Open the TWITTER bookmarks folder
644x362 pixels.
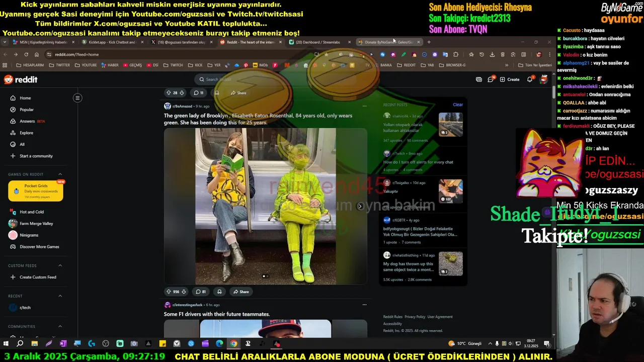(x=59, y=65)
